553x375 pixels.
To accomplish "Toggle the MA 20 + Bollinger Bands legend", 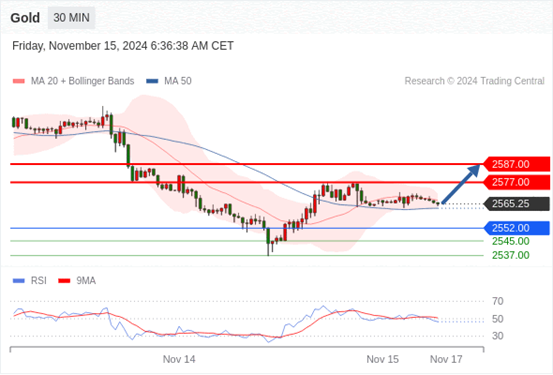I will click(73, 81).
